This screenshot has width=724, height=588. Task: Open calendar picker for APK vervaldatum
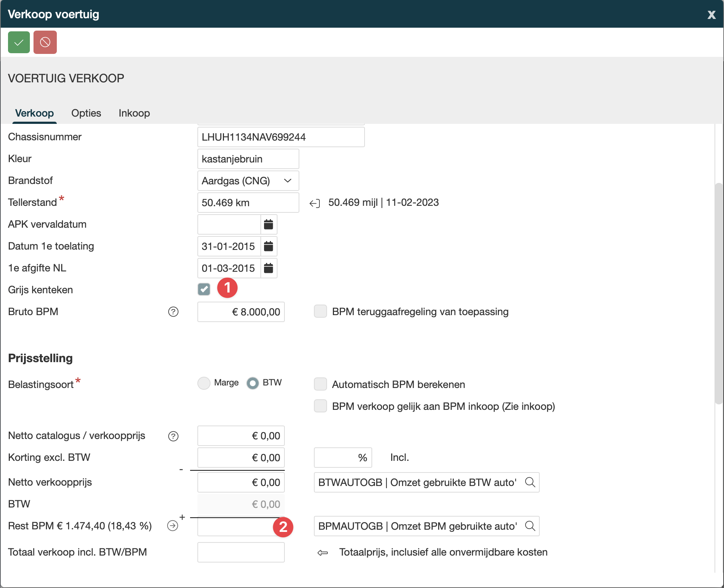[268, 224]
